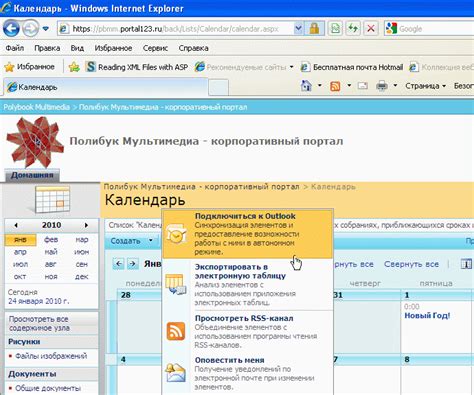The height and width of the screenshot is (395, 474).
Task: Click the security lock icon
Action: click(x=314, y=29)
